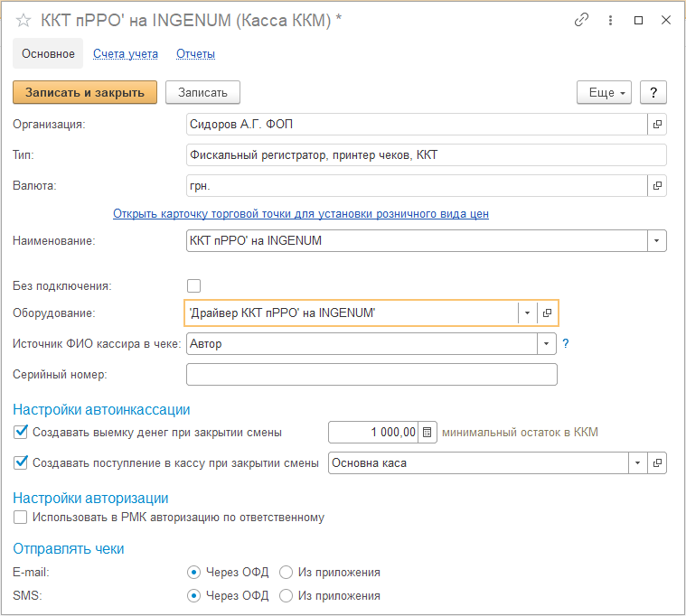Enable the Без подключения checkbox

click(x=193, y=285)
